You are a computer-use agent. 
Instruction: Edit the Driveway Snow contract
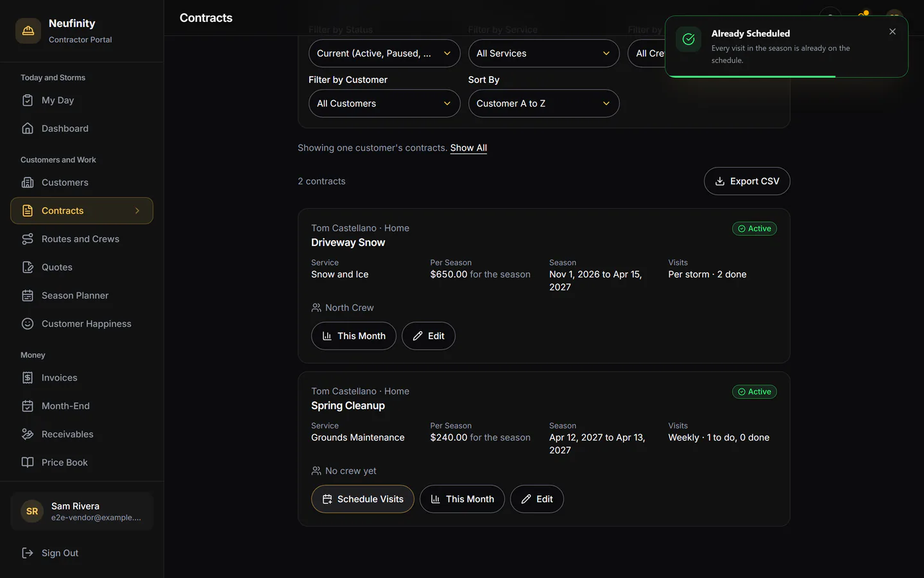(429, 336)
